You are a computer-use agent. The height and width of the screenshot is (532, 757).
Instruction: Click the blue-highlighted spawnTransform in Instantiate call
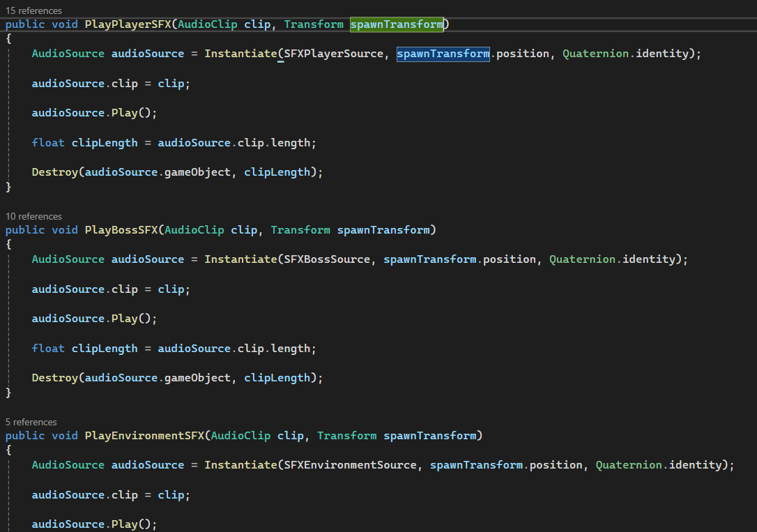[443, 54]
